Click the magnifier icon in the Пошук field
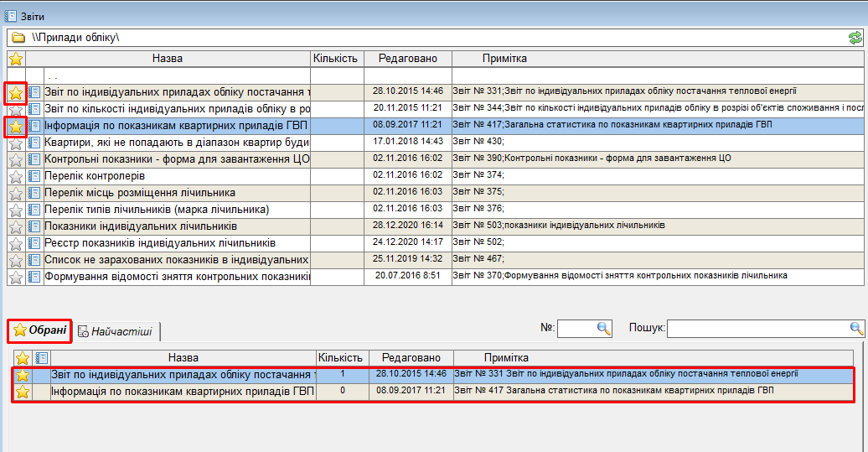 pos(856,329)
